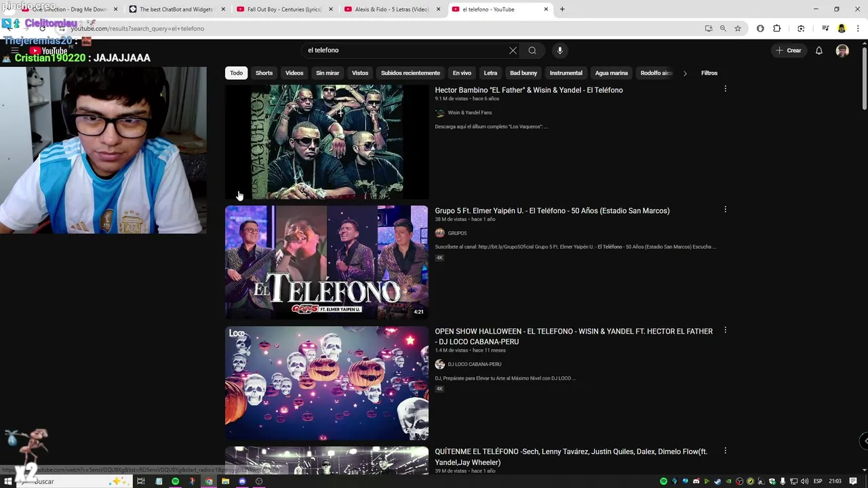The image size is (868, 488).
Task: Select the En vivo filter chip
Action: [462, 73]
